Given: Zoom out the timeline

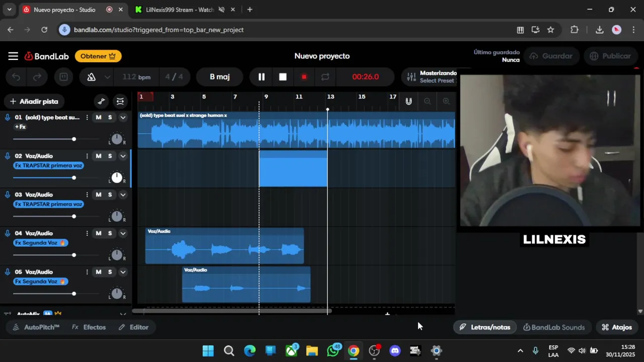Looking at the screenshot, I should [427, 102].
